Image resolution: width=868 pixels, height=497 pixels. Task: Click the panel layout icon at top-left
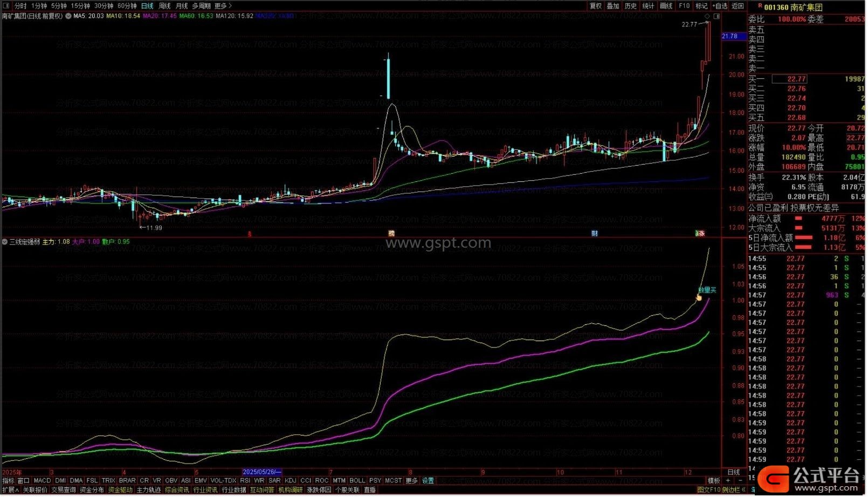[x=6, y=6]
